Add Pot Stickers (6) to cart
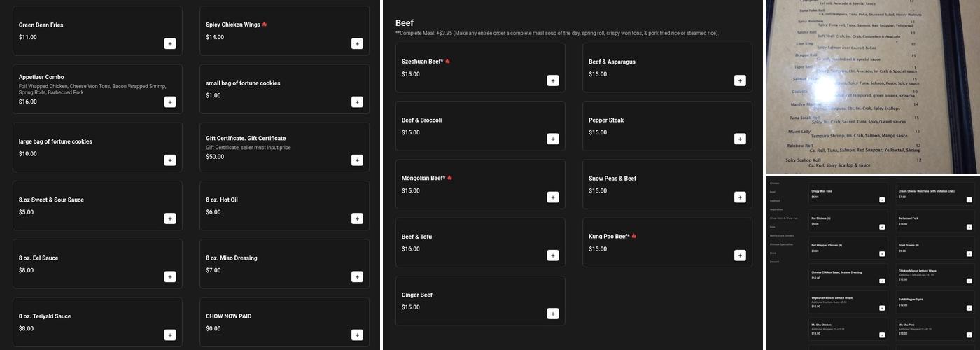 pos(882,227)
